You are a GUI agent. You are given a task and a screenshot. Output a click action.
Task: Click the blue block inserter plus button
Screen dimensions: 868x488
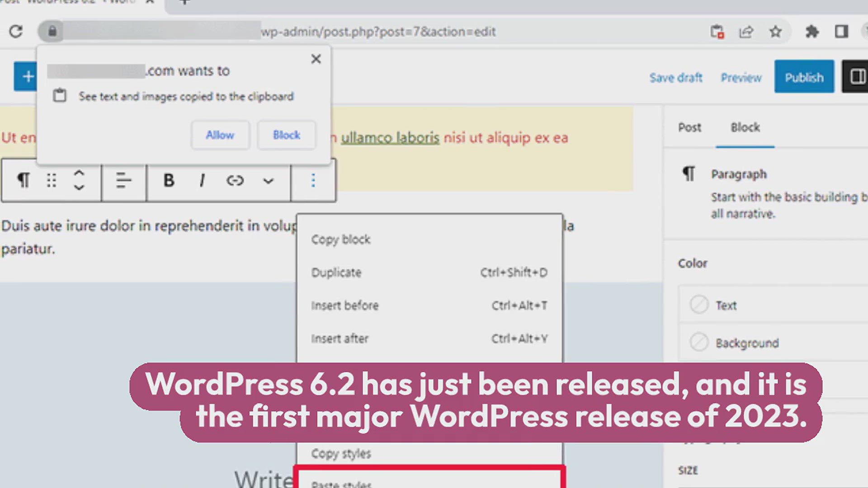[x=26, y=76]
